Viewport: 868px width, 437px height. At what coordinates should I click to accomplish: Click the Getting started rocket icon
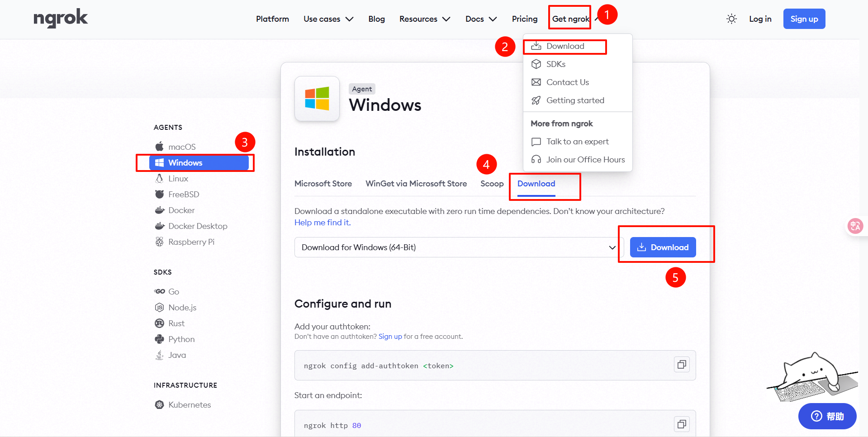(536, 100)
